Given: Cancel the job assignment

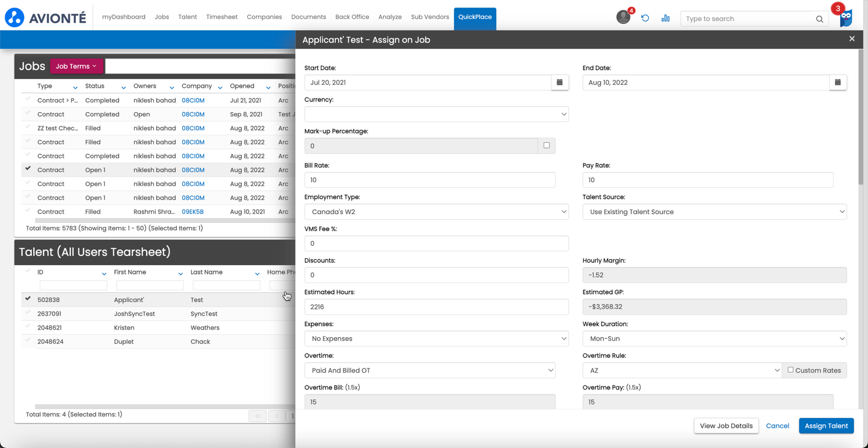Looking at the screenshot, I should tap(777, 426).
